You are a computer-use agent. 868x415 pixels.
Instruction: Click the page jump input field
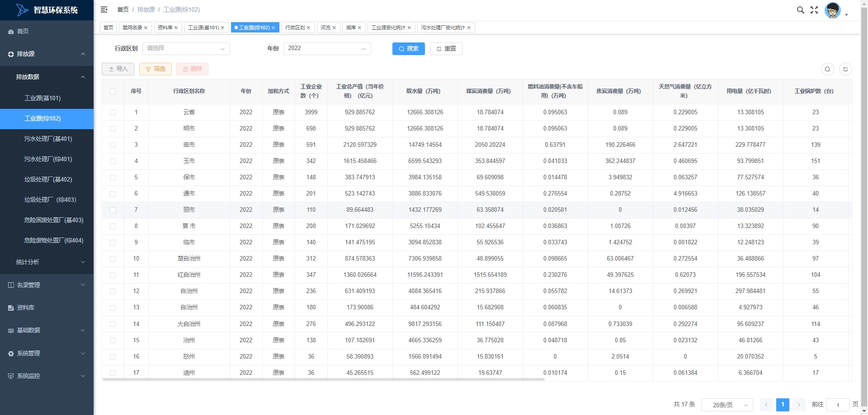pyautogui.click(x=837, y=405)
